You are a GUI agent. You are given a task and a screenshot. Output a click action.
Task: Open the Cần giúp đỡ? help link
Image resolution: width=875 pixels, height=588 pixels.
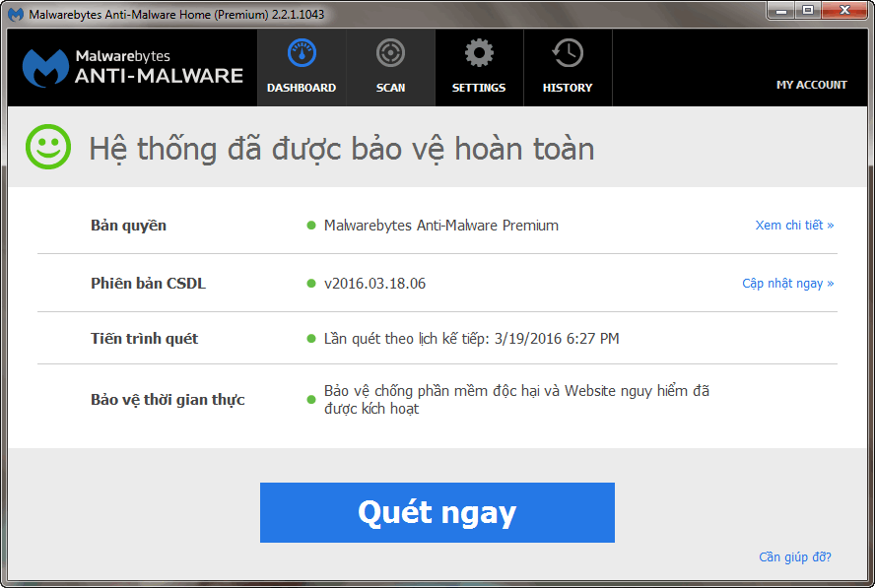(794, 556)
